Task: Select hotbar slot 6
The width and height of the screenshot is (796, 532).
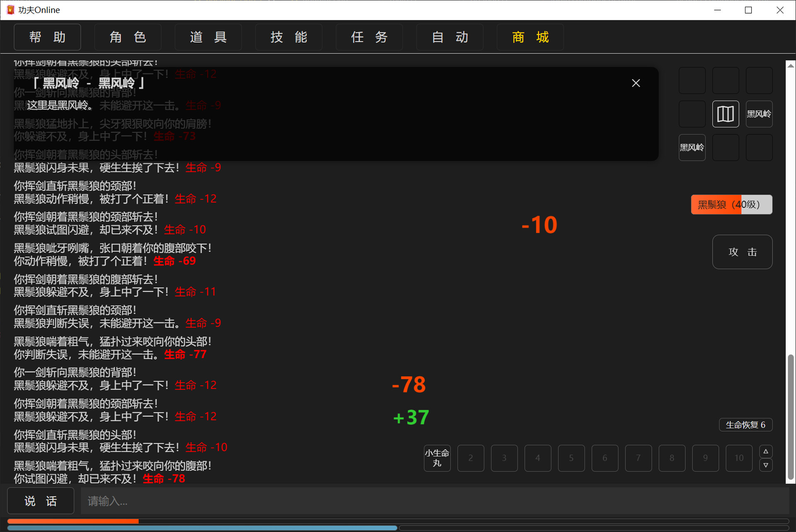Action: pyautogui.click(x=605, y=458)
